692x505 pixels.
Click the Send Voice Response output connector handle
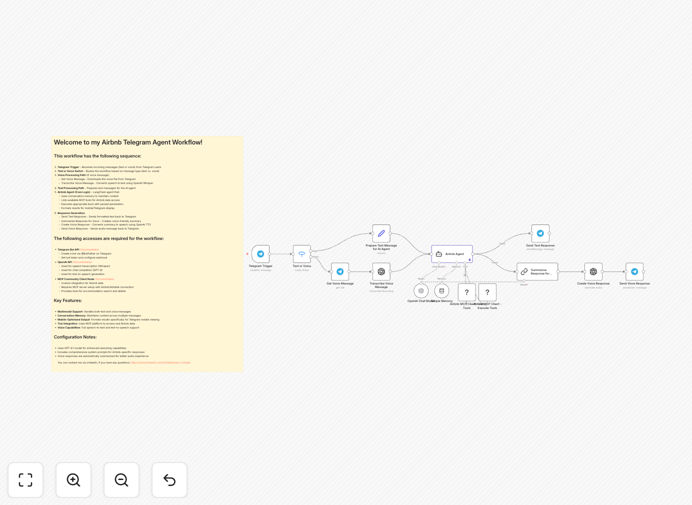(644, 271)
